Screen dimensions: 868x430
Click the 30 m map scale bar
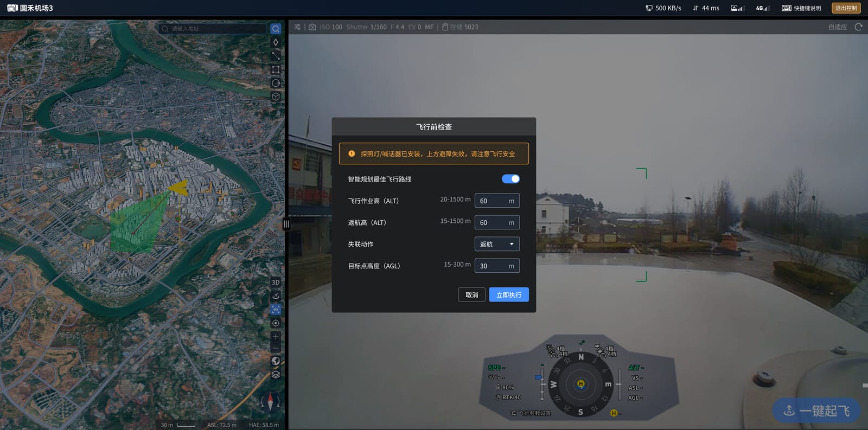pos(178,425)
